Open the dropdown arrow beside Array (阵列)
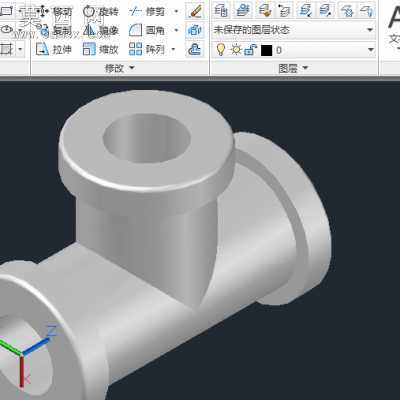 click(173, 49)
